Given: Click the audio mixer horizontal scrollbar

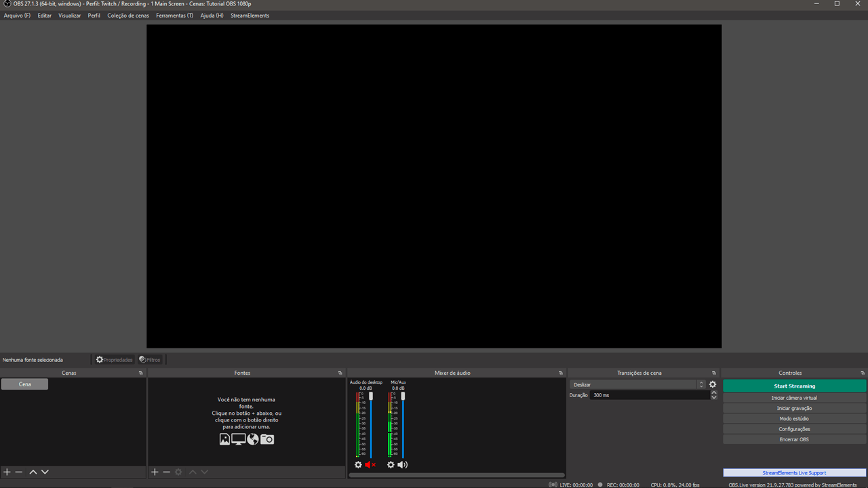Looking at the screenshot, I should (456, 475).
